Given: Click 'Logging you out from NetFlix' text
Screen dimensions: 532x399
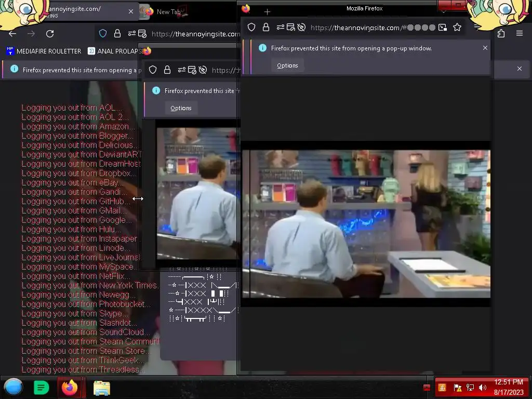Looking at the screenshot, I should coord(76,276).
